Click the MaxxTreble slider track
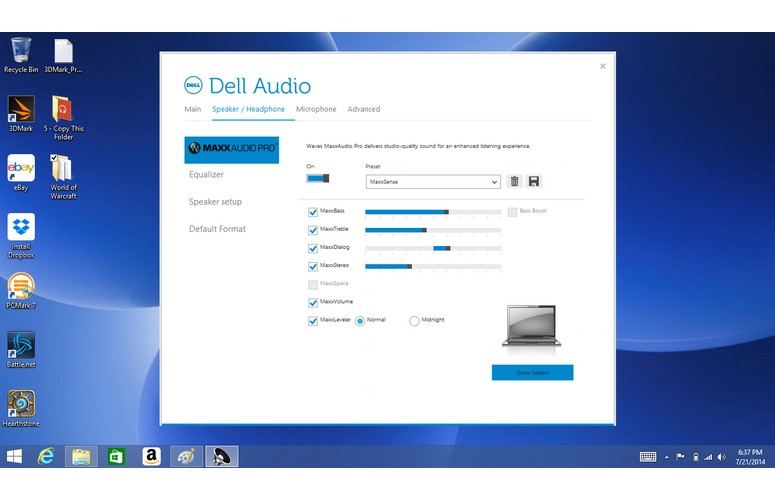This screenshot has width=775, height=500. [433, 230]
